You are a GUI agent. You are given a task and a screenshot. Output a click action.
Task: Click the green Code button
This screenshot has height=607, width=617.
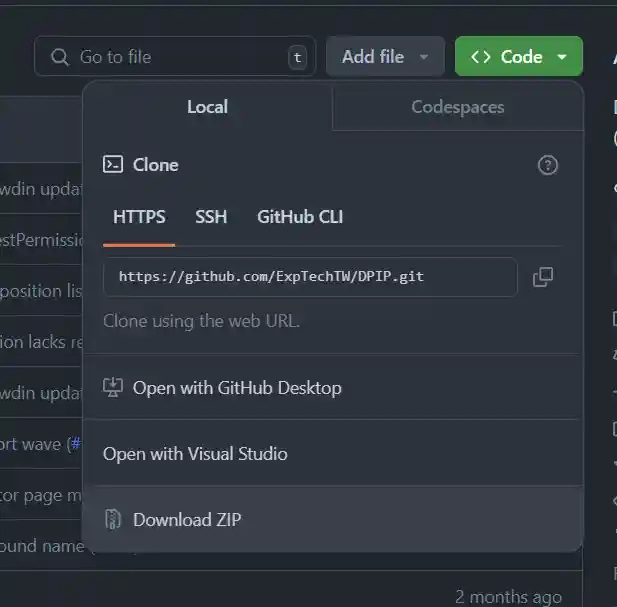[x=519, y=56]
